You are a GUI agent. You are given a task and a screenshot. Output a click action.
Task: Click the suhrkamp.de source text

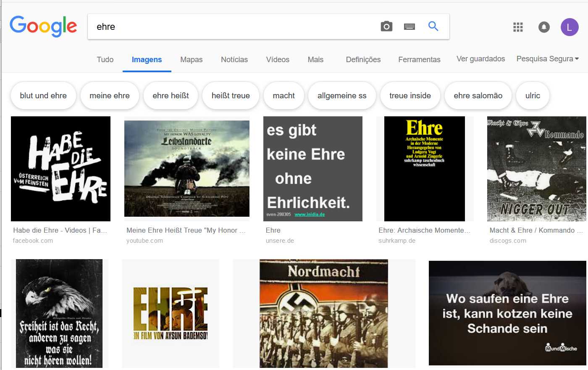[x=397, y=241]
